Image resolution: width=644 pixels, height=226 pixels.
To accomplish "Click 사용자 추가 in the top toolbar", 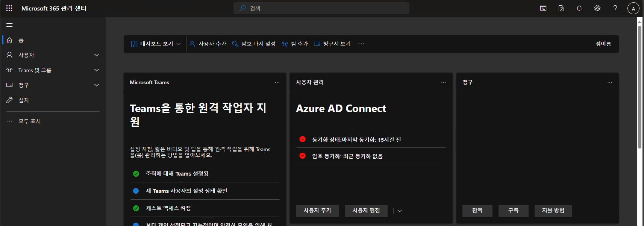I will [208, 44].
